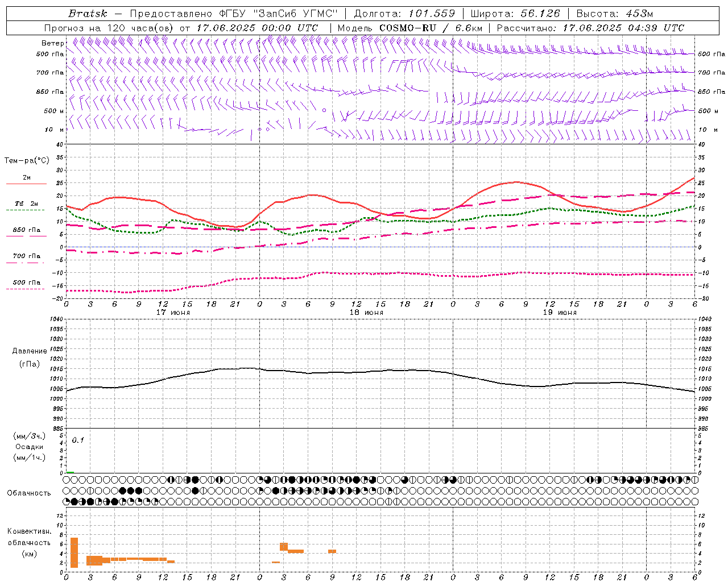Click the "Прогноз на 120 часа(ов)" text
Screen dimensions: 728x582
(110, 28)
